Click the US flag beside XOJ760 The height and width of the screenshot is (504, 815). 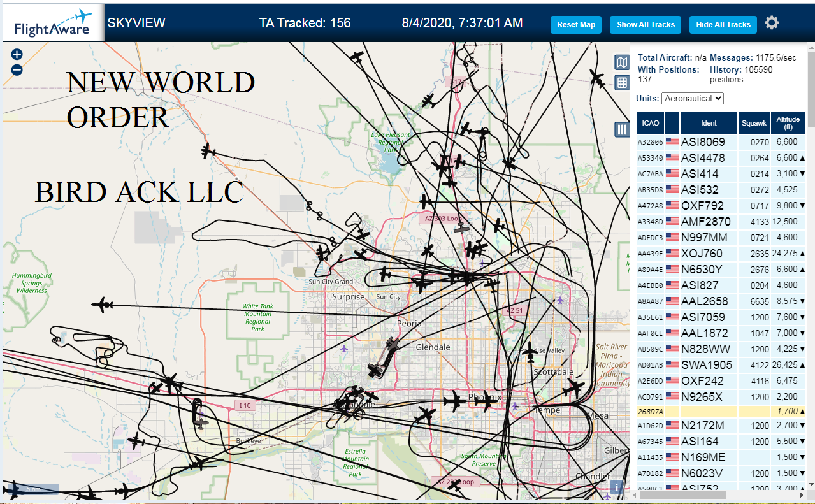tap(672, 254)
